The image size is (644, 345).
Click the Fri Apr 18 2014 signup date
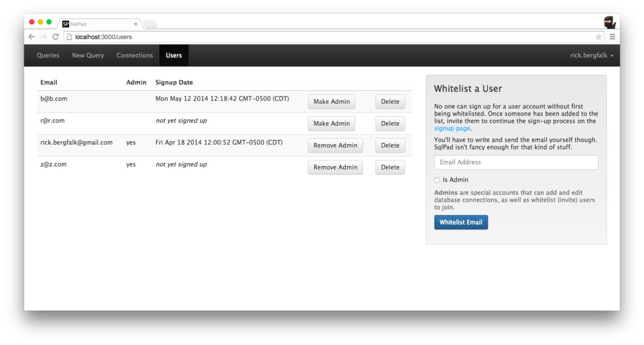219,143
